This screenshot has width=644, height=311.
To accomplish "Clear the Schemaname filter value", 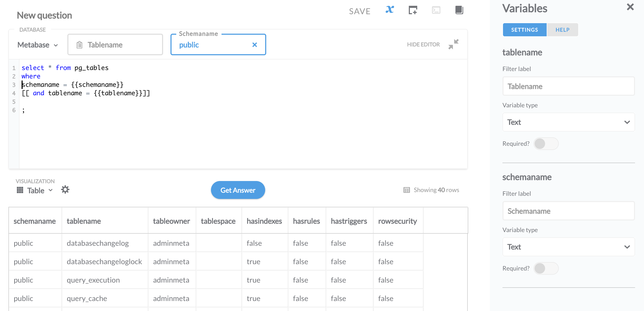I will pos(254,45).
